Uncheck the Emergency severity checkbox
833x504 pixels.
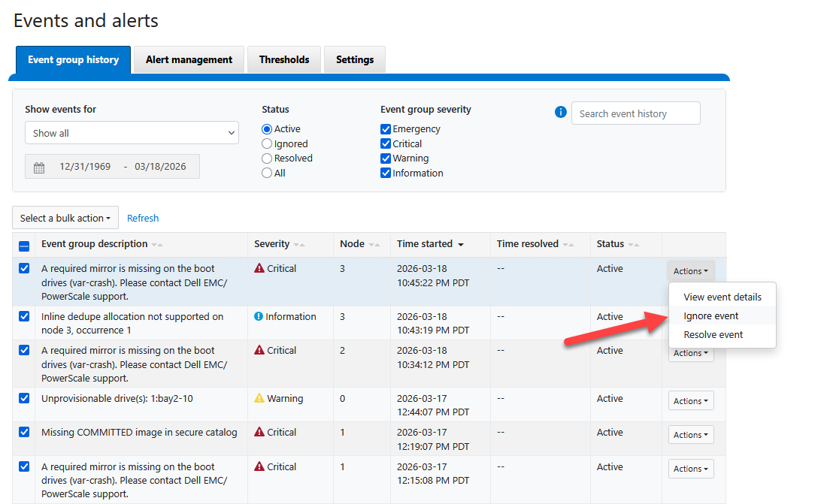(x=386, y=129)
